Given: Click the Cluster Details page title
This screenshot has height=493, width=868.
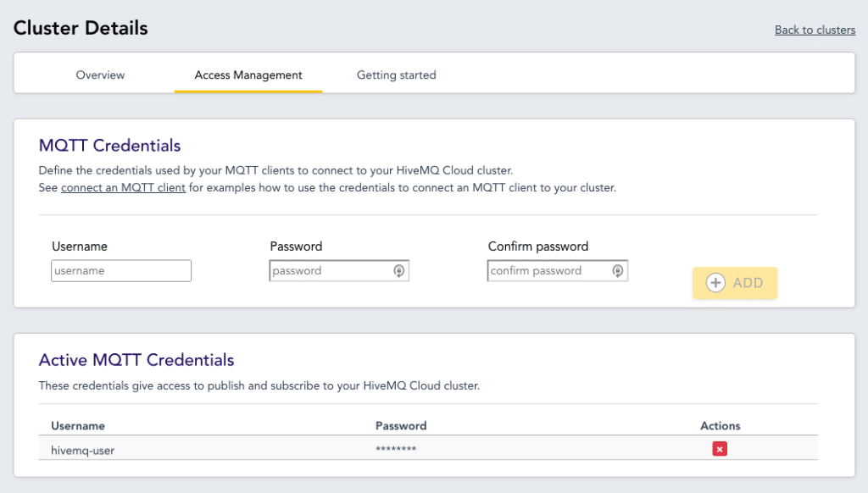Looking at the screenshot, I should coord(81,28).
